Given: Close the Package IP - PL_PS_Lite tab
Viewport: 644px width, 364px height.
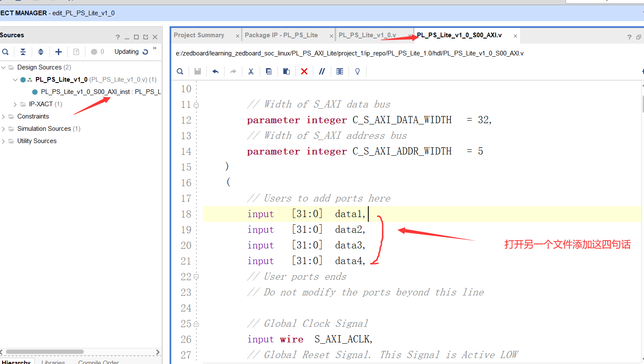Looking at the screenshot, I should [x=332, y=36].
